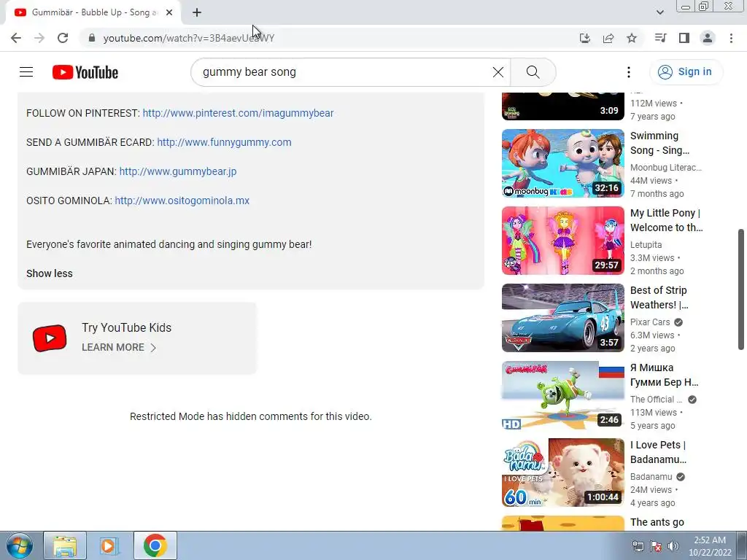Screen dimensions: 747x560
Task: Click the Pixar Cars channel name
Action: point(650,322)
